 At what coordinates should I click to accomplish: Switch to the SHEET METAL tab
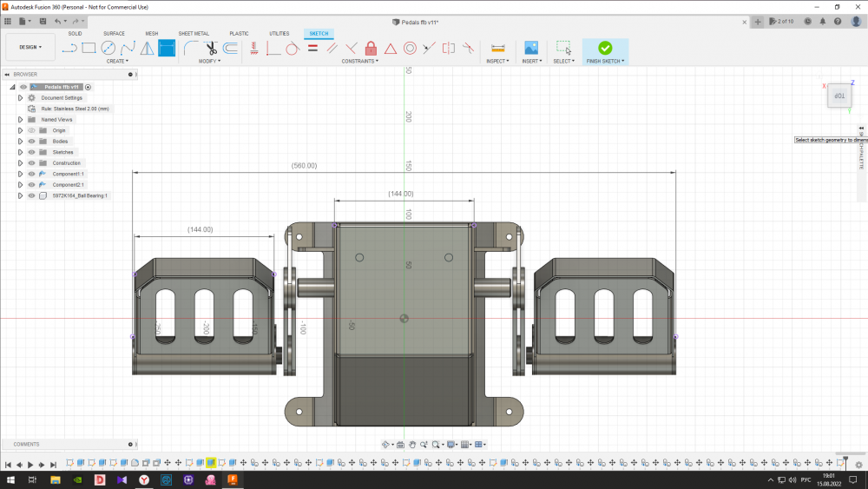coord(193,33)
